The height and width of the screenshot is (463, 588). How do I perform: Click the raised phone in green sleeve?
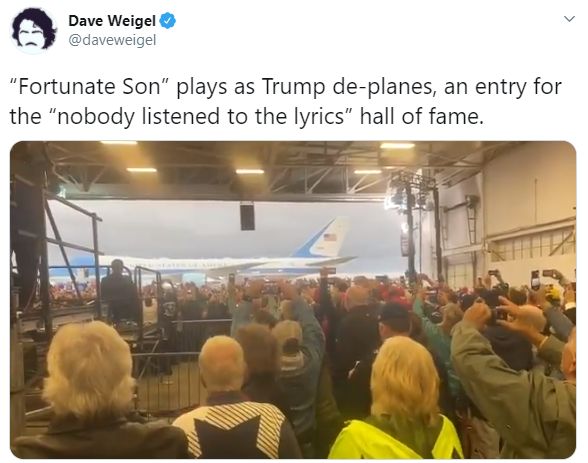(x=493, y=313)
